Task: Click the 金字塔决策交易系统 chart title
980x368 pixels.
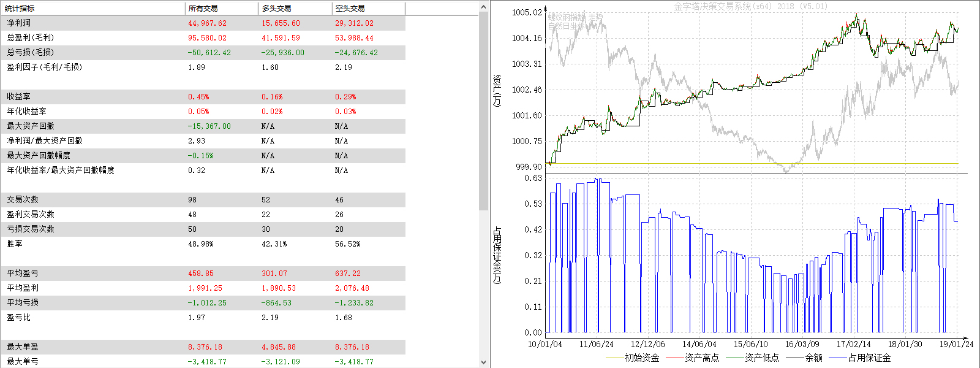Action: tap(750, 6)
